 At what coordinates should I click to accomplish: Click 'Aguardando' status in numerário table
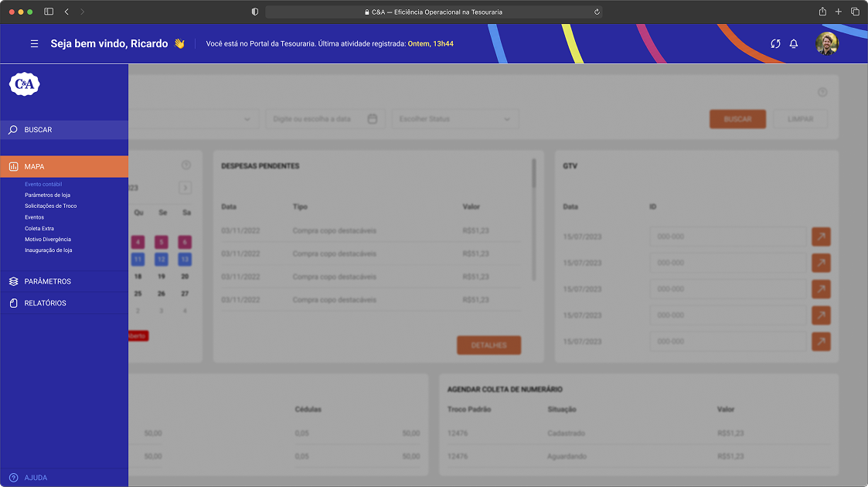pyautogui.click(x=567, y=457)
